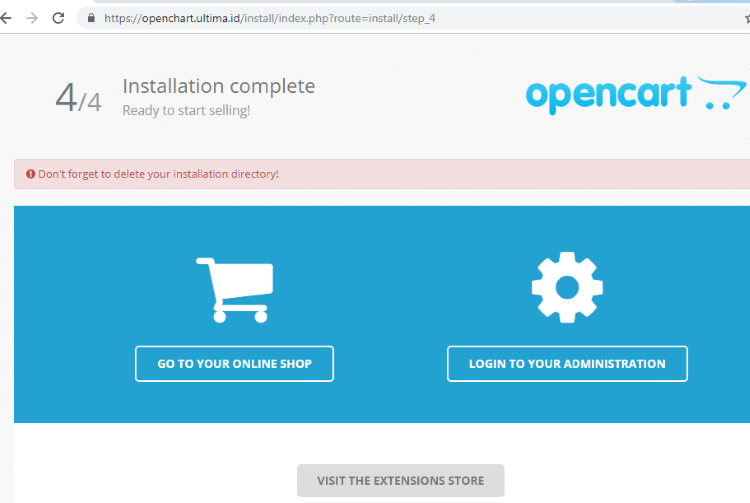Click the padlock site security icon

point(91,18)
